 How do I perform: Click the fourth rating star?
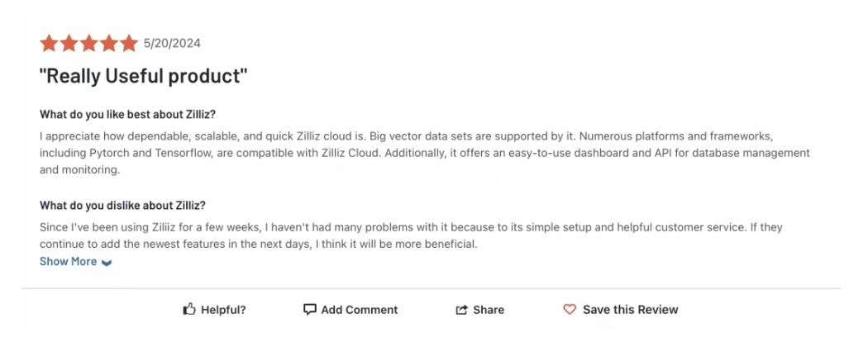(108, 43)
